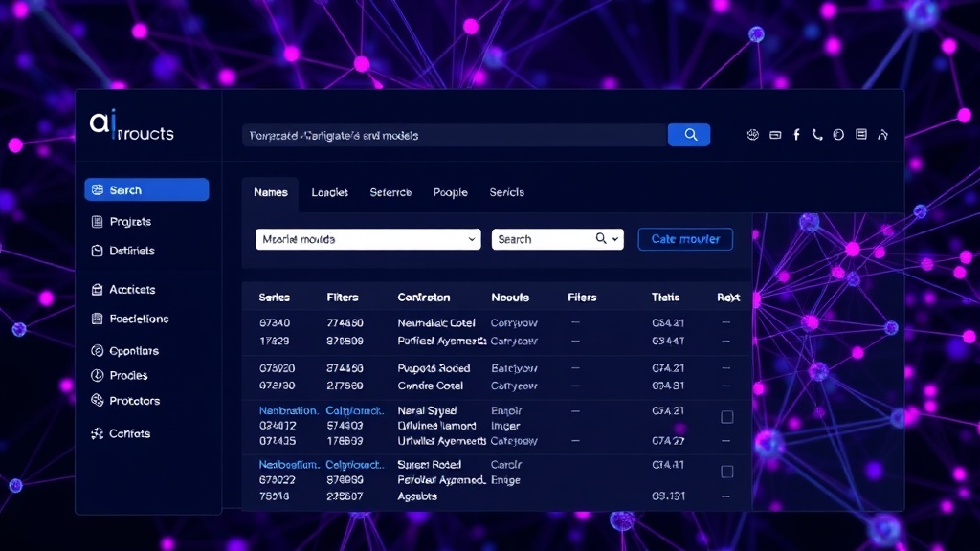
Task: Click the Cpontlars sidebar icon
Action: click(x=97, y=350)
